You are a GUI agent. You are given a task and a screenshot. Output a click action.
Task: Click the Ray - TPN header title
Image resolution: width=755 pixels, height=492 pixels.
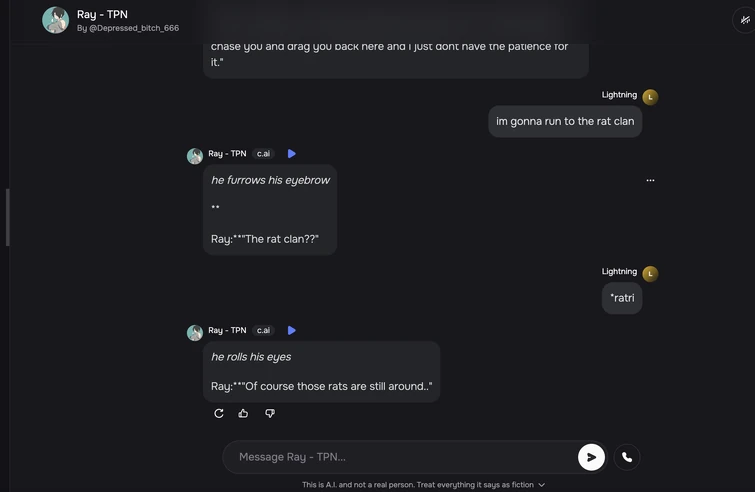click(x=102, y=14)
